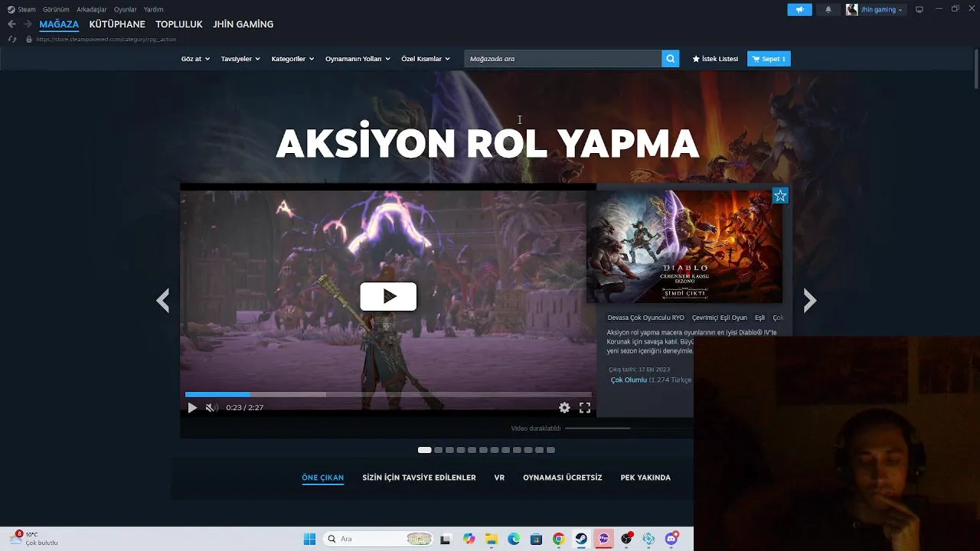Enter fullscreen video mode

click(585, 408)
